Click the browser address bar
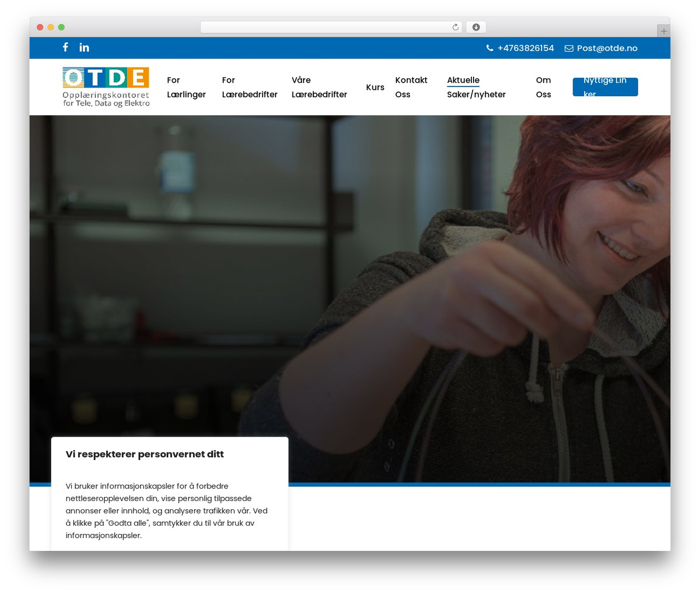 tap(331, 27)
